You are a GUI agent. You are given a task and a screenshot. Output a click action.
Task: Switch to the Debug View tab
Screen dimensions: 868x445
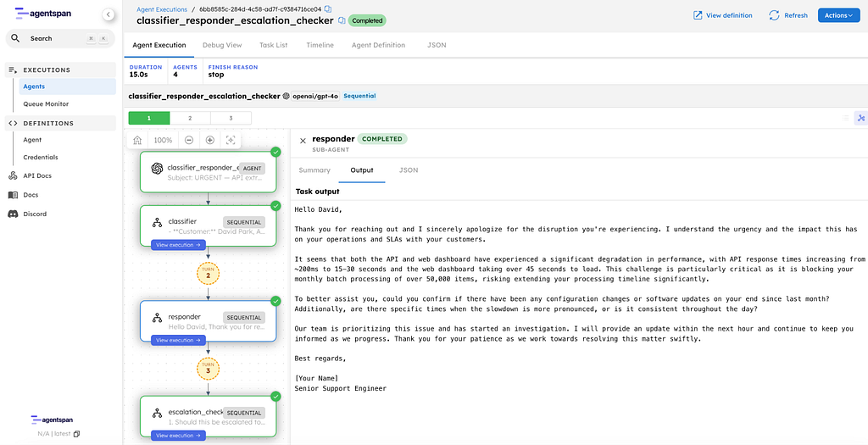click(x=222, y=45)
